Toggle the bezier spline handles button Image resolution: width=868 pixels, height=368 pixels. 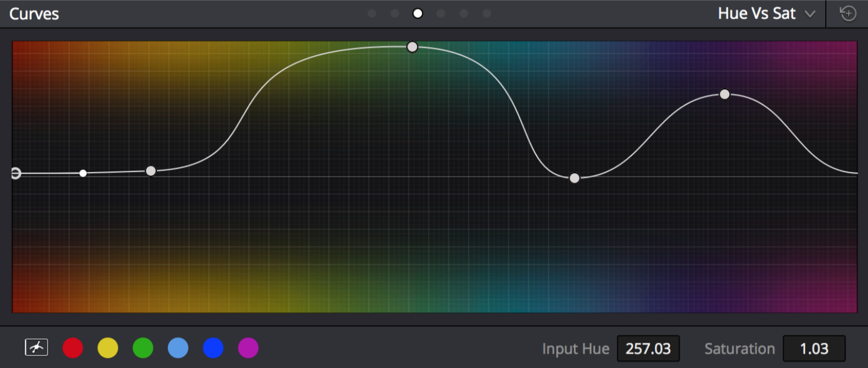pos(36,348)
